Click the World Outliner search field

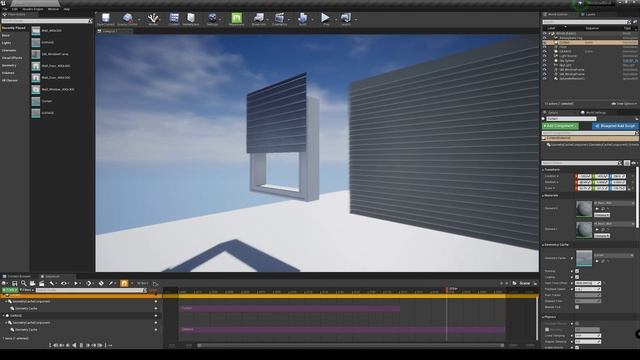click(x=586, y=22)
